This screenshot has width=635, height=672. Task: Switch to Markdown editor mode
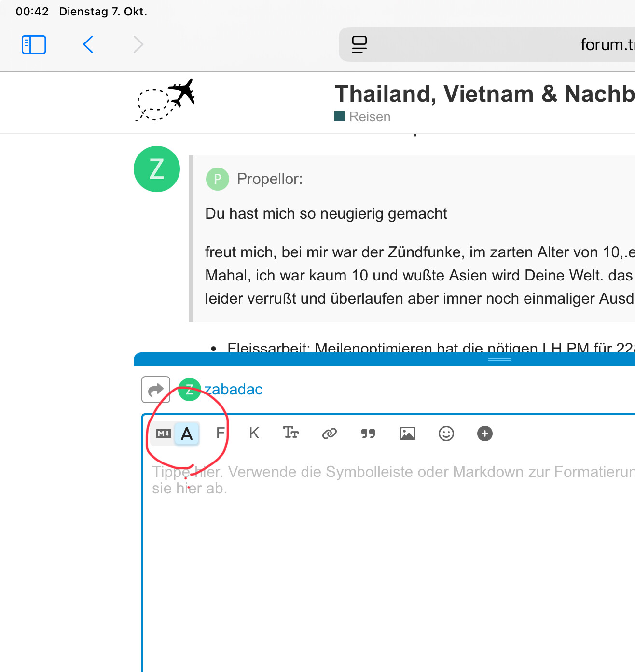tap(164, 434)
